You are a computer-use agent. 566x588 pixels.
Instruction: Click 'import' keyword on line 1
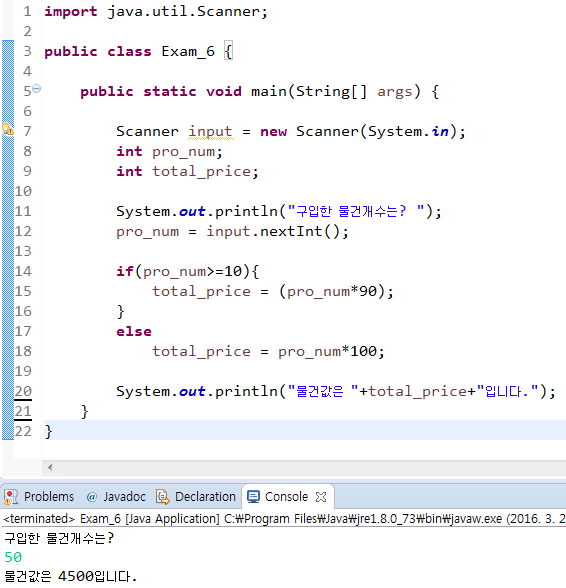pos(71,12)
